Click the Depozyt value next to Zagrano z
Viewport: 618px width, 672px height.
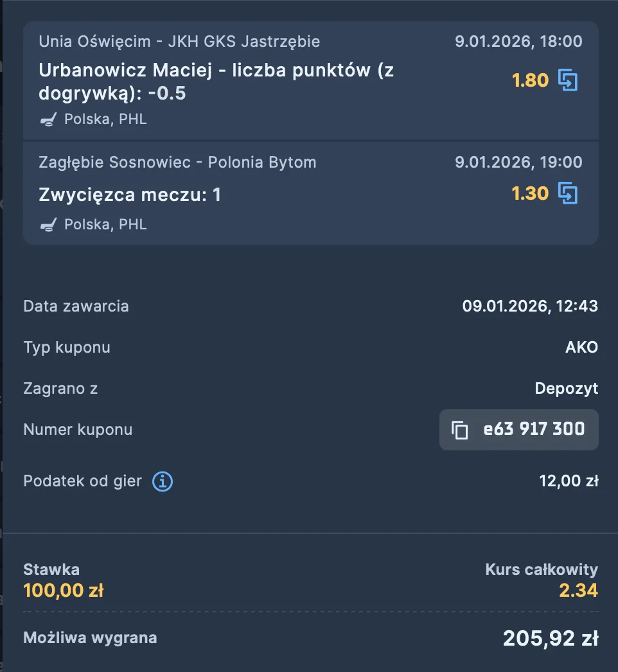click(566, 388)
